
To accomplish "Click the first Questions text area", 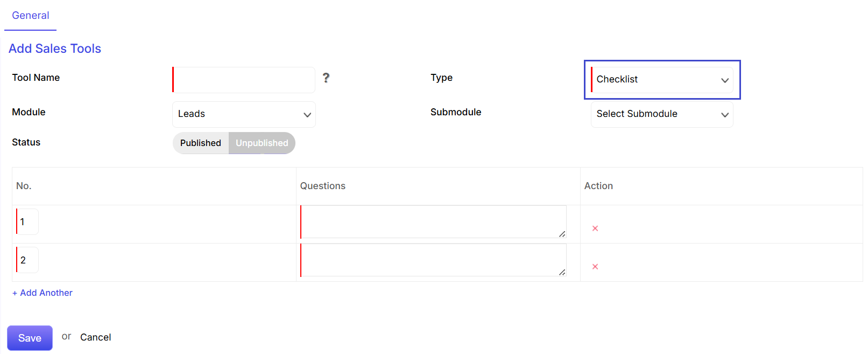I will coord(433,221).
